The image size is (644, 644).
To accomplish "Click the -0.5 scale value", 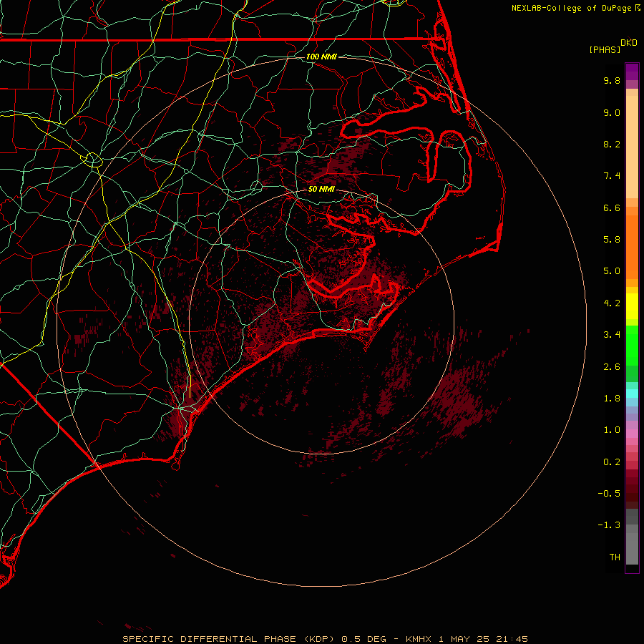I will (609, 494).
